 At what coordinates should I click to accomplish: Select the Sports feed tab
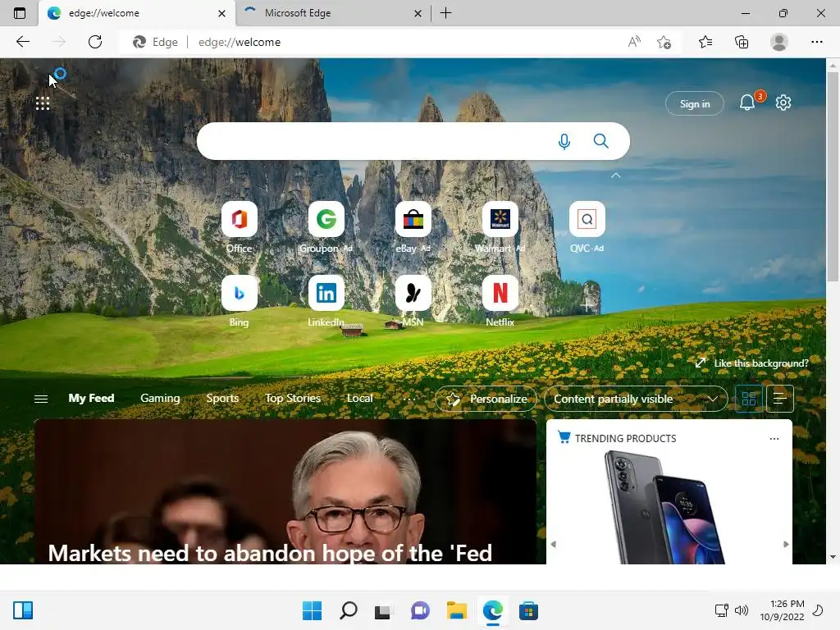(222, 398)
